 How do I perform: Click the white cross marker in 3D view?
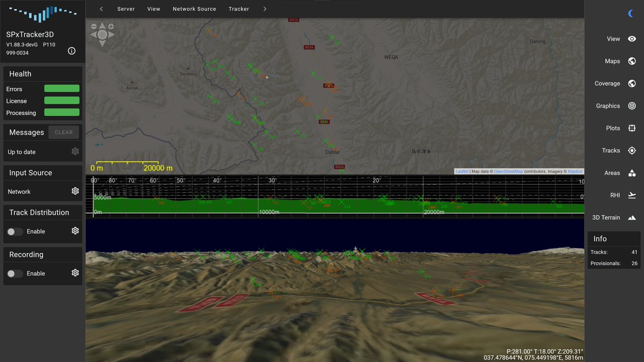tap(355, 249)
